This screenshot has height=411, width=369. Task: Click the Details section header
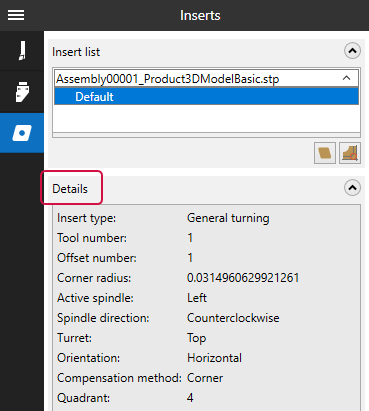point(70,189)
